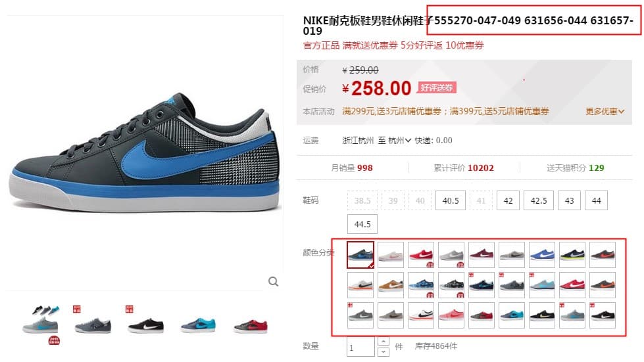Choose the tan brown shoe color swatch
The height and width of the screenshot is (362, 644).
pos(391,284)
